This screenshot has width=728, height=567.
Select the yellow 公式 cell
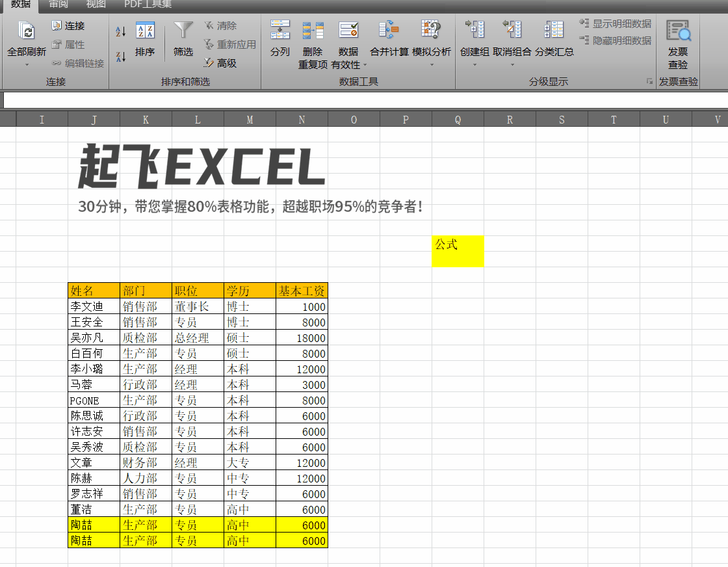[458, 251]
